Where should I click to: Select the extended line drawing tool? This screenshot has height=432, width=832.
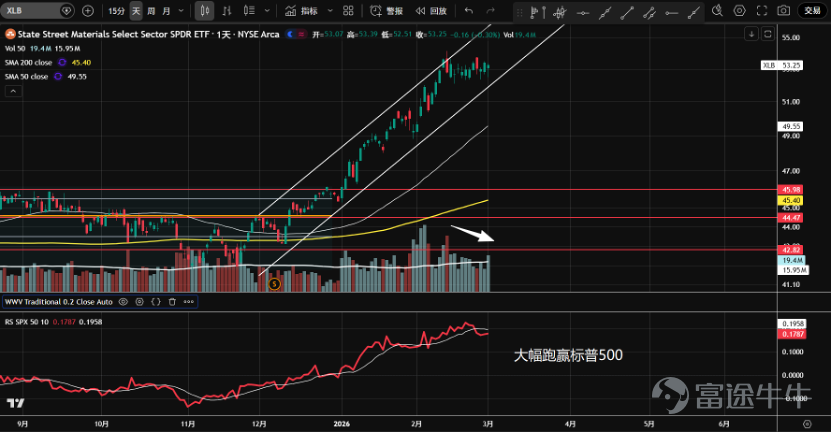[x=693, y=12]
